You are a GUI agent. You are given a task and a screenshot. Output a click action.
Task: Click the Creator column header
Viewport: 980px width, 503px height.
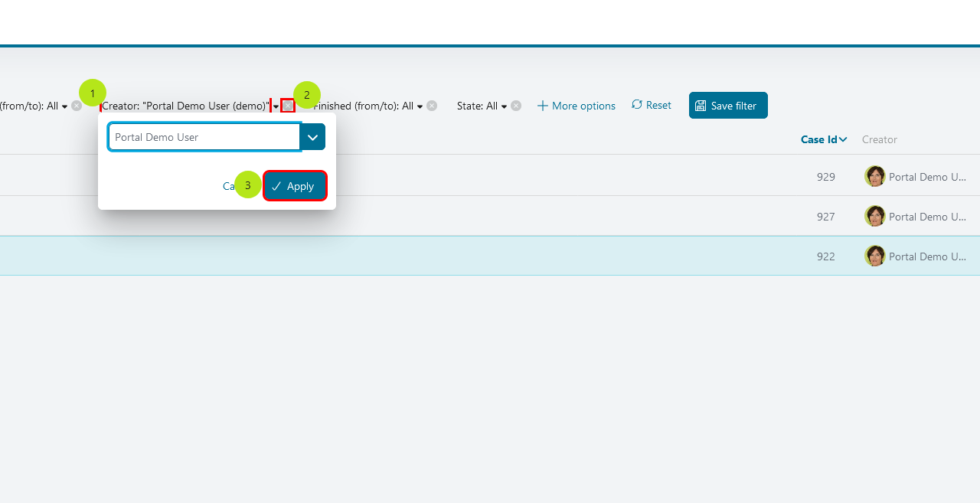point(880,139)
